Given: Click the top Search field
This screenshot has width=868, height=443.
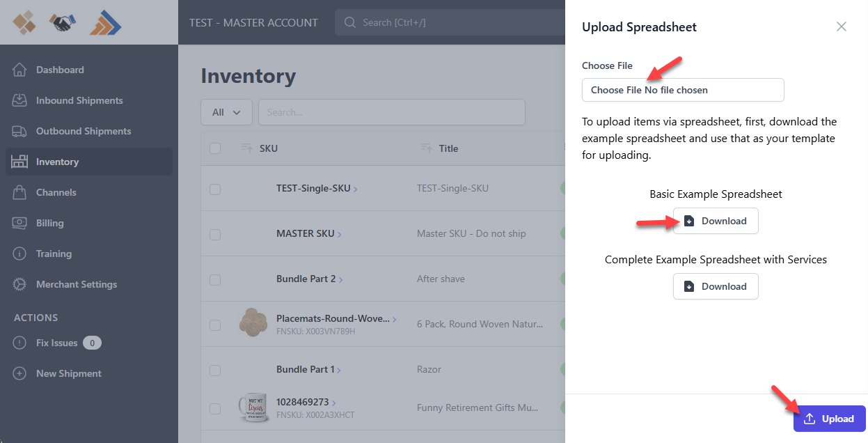Looking at the screenshot, I should pyautogui.click(x=450, y=22).
